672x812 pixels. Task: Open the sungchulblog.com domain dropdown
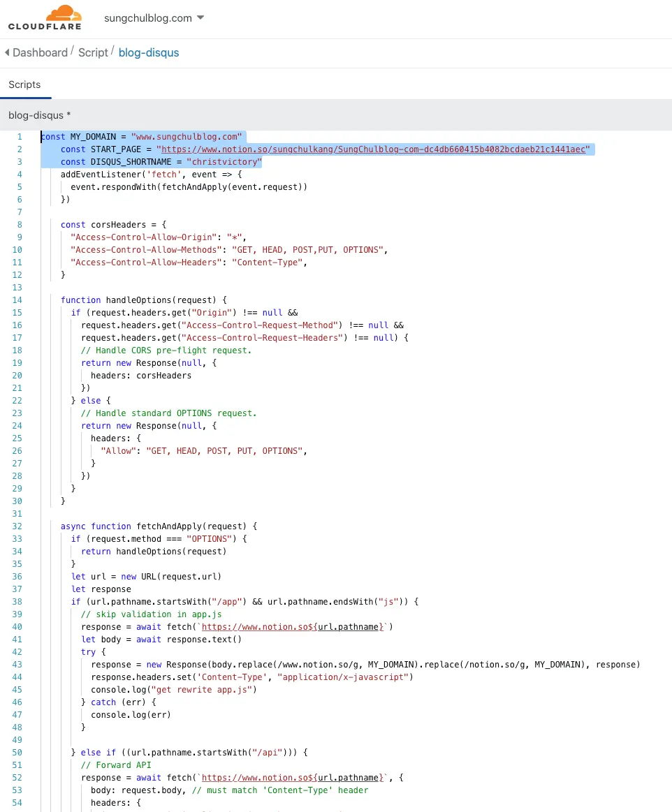(154, 18)
